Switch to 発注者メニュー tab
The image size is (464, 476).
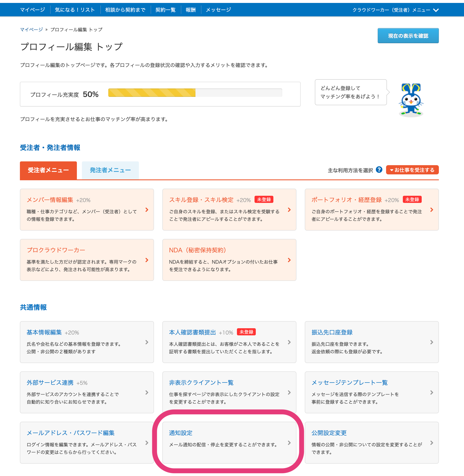[110, 170]
